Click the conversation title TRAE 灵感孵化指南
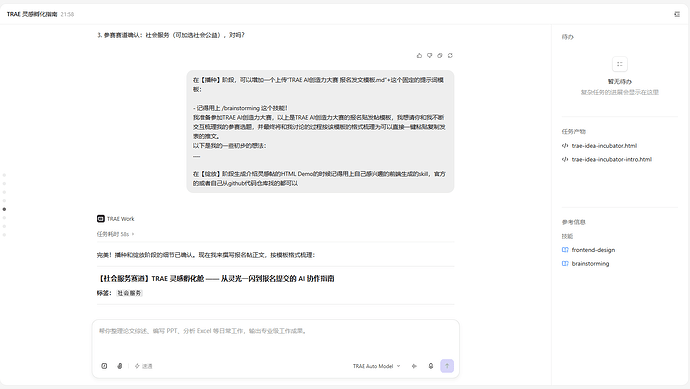 pos(32,14)
